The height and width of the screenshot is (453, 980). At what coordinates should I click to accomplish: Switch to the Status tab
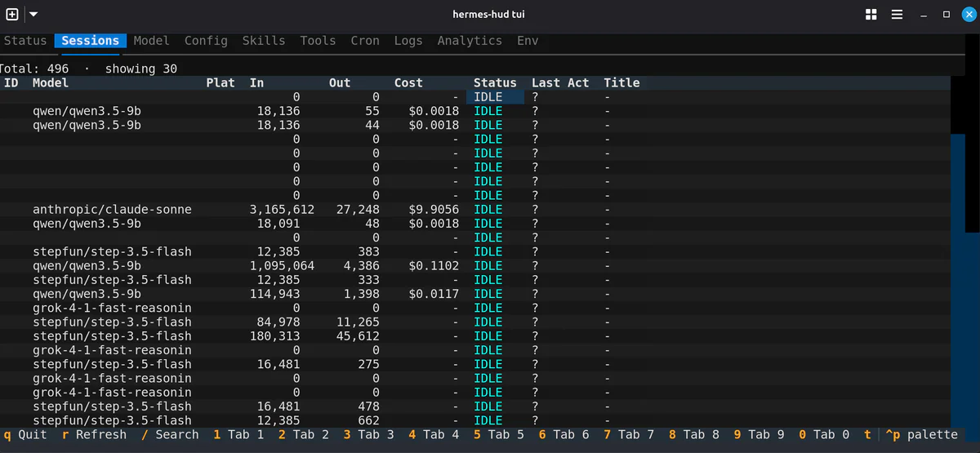click(25, 41)
